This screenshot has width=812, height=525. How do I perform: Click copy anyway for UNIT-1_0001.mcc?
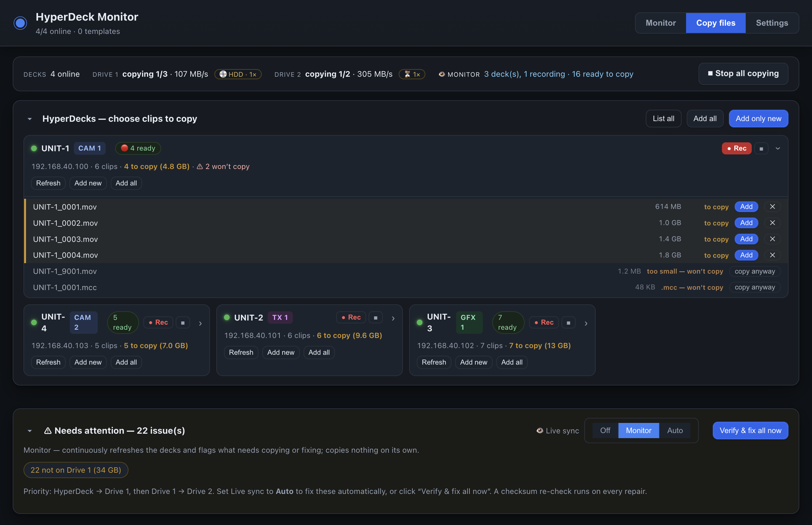point(755,287)
